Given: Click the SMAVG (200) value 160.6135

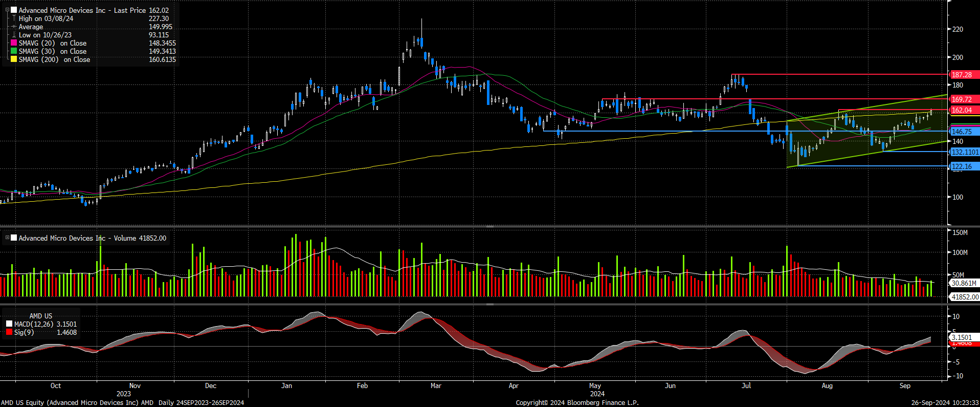Looking at the screenshot, I should coord(162,59).
